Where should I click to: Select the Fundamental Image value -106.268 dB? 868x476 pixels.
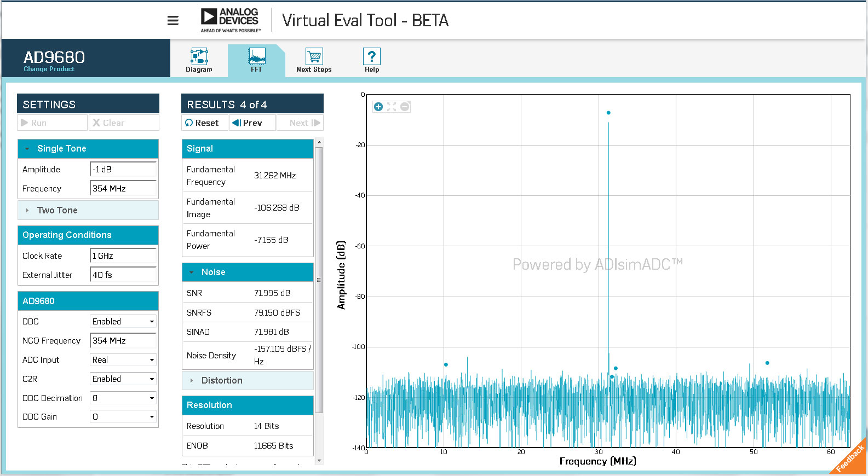277,208
